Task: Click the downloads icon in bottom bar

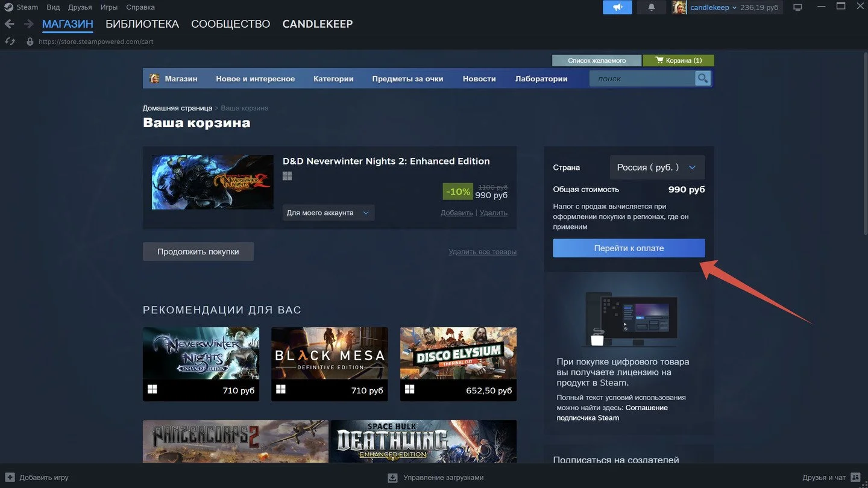Action: click(392, 477)
